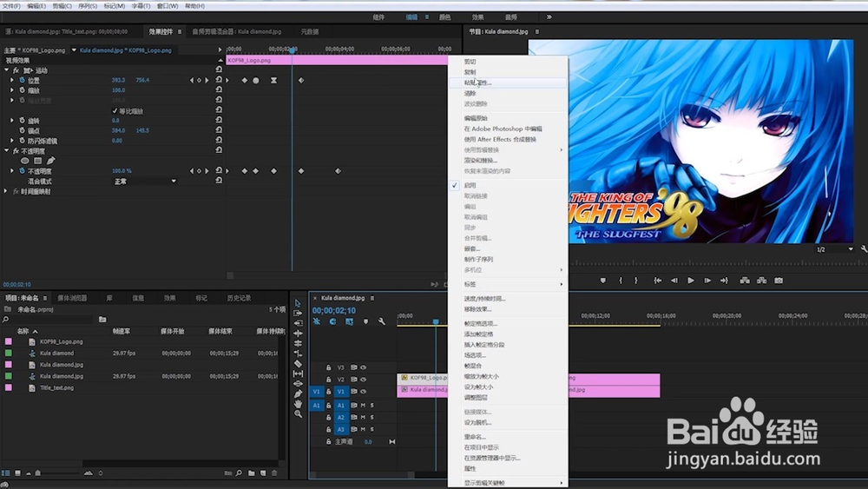Select the Slide tool
868x489 pixels.
[298, 384]
